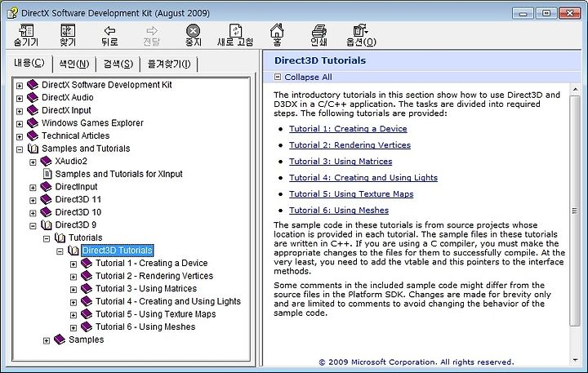
Task: Open the Options 옵션(O) icon
Action: (360, 30)
